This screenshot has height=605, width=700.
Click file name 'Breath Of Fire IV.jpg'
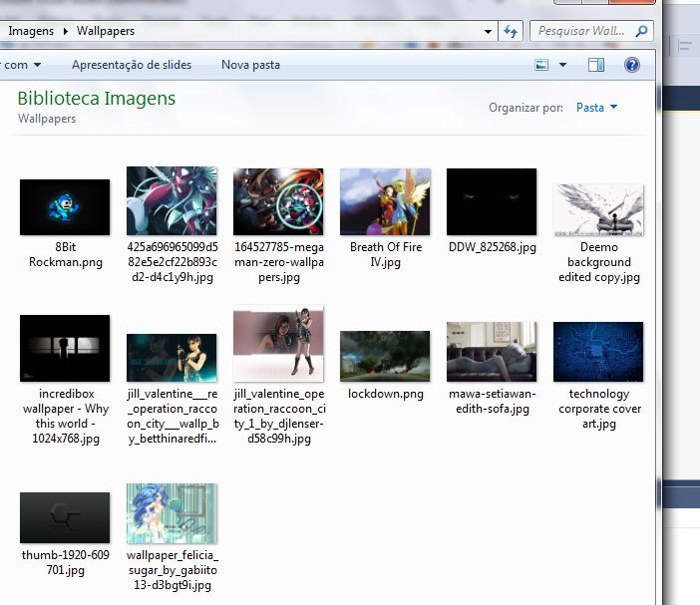pyautogui.click(x=386, y=254)
